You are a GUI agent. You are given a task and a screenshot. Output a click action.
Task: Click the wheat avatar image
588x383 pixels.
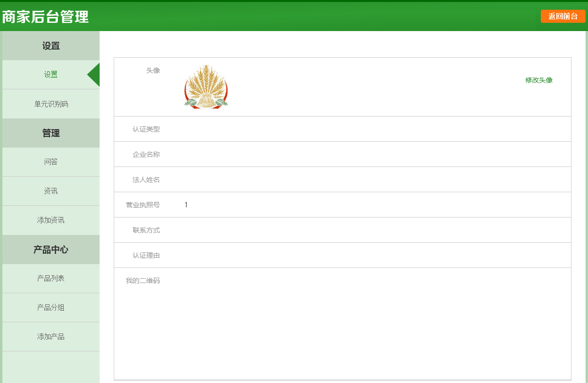click(206, 86)
